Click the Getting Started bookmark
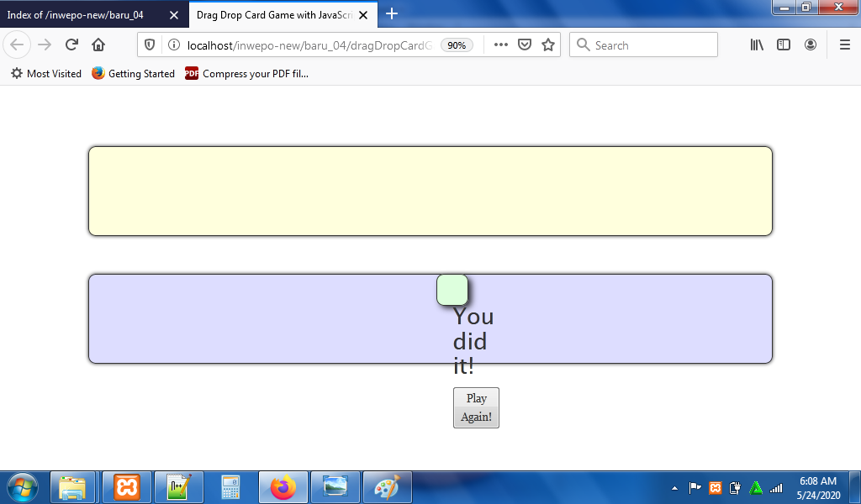The height and width of the screenshot is (504, 861). [133, 74]
